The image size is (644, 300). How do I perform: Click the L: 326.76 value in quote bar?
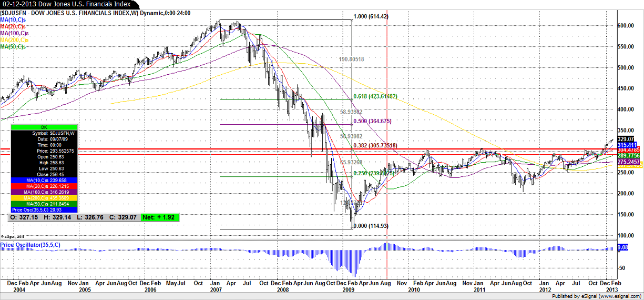[90, 217]
